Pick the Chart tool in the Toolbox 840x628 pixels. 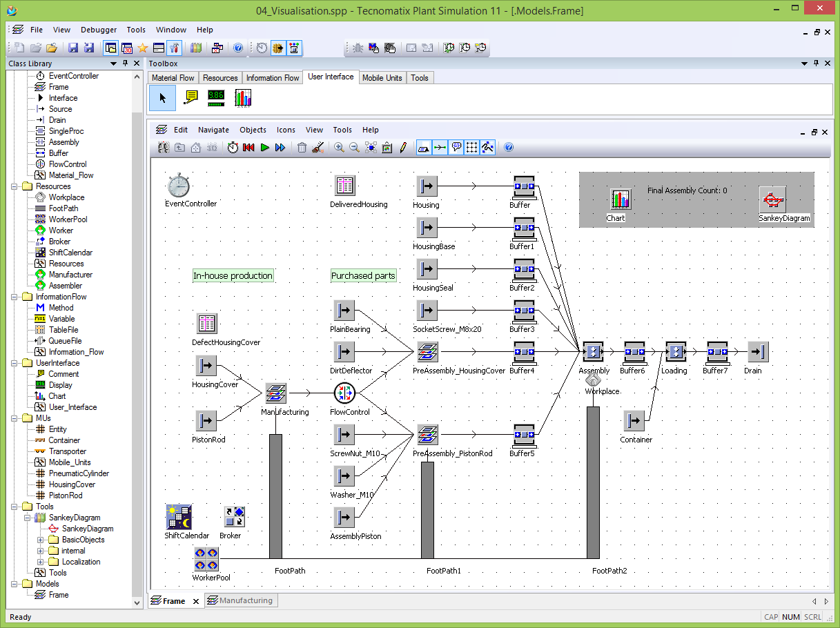[243, 98]
